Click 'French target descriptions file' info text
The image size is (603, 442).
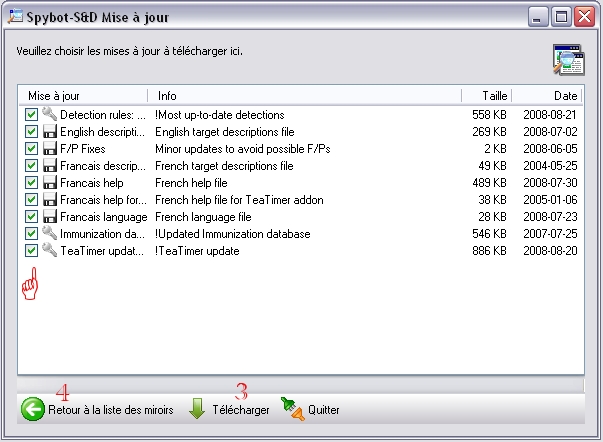224,166
